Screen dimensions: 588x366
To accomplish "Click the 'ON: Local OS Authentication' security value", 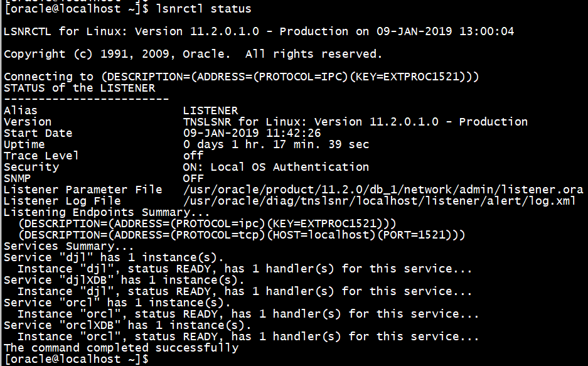I will tap(276, 167).
